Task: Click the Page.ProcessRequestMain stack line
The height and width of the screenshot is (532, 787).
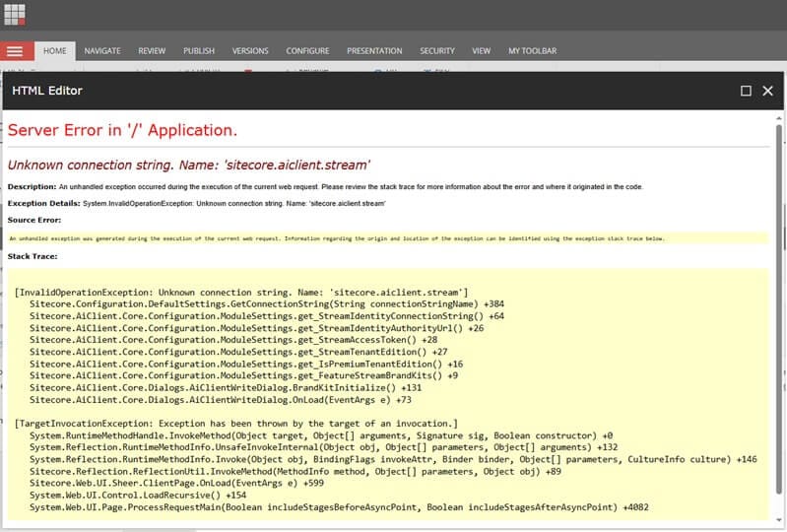Action: pos(339,507)
